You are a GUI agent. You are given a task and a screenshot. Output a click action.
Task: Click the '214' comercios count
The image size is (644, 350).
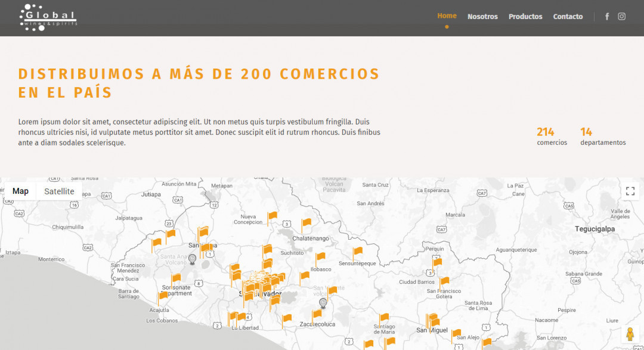tap(546, 132)
